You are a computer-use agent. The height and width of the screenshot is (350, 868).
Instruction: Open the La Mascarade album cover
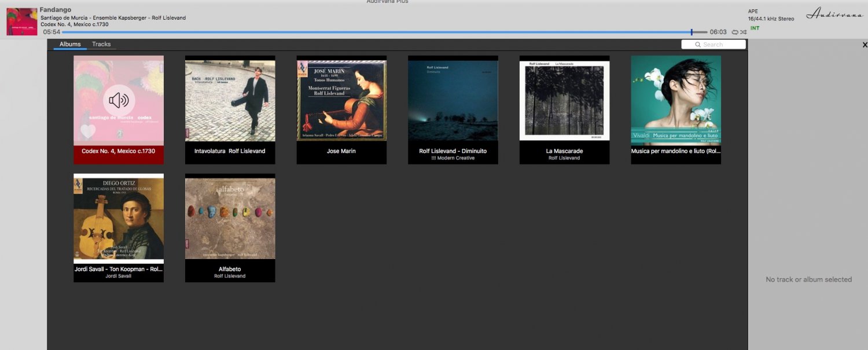pyautogui.click(x=565, y=100)
